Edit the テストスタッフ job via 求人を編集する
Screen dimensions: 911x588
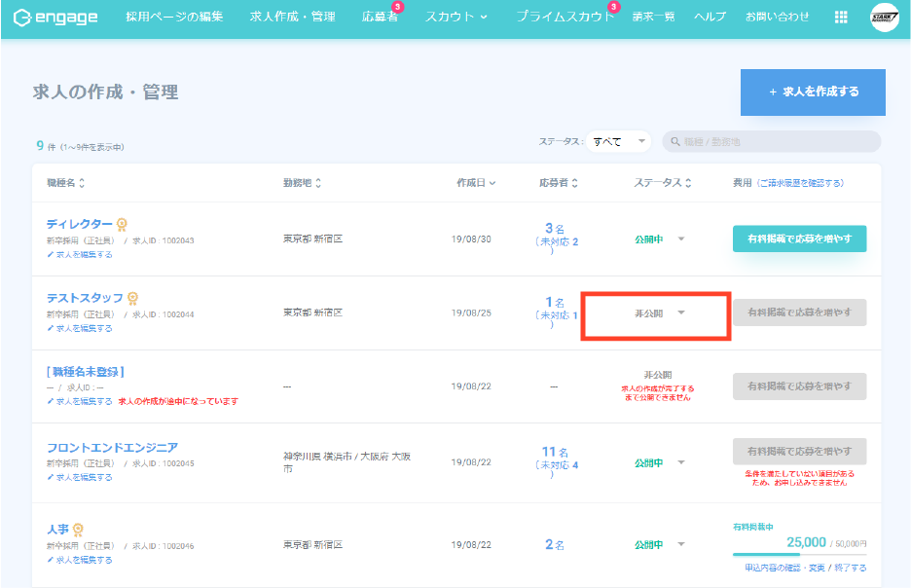(x=80, y=328)
